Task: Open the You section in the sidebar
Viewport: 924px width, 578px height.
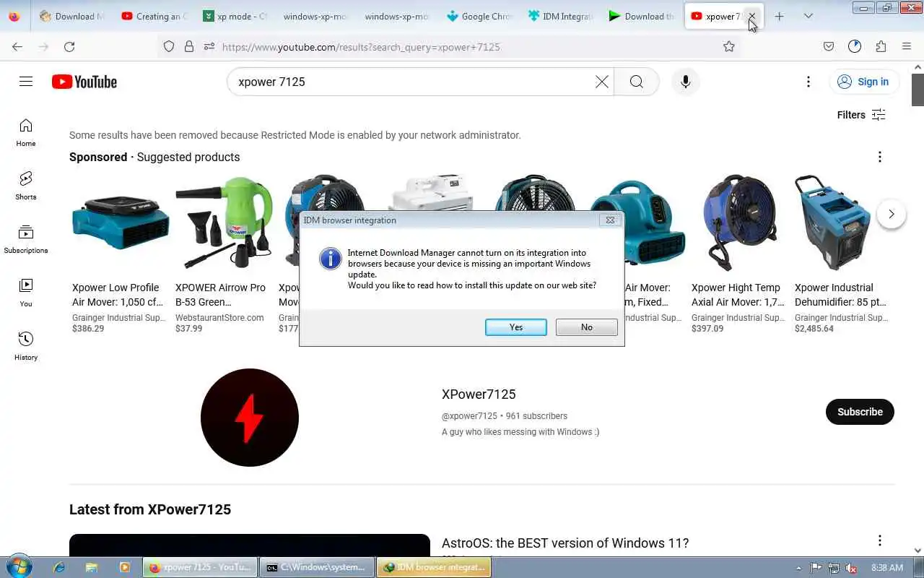Action: (x=26, y=293)
